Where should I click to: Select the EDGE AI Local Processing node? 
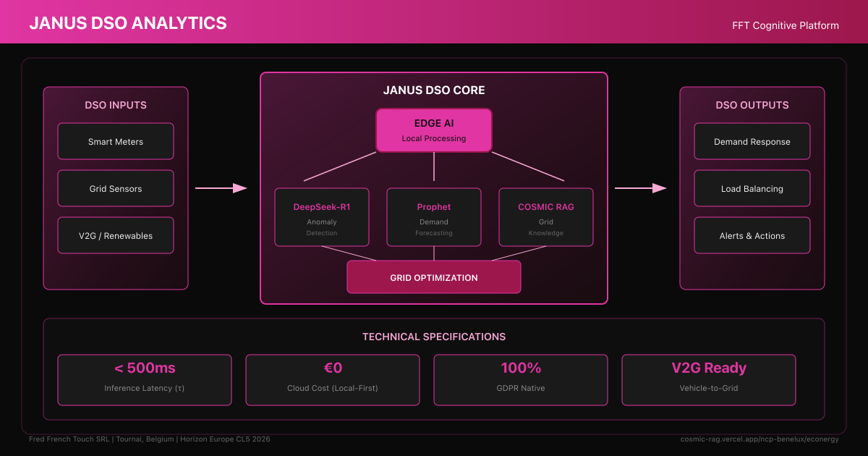point(434,130)
